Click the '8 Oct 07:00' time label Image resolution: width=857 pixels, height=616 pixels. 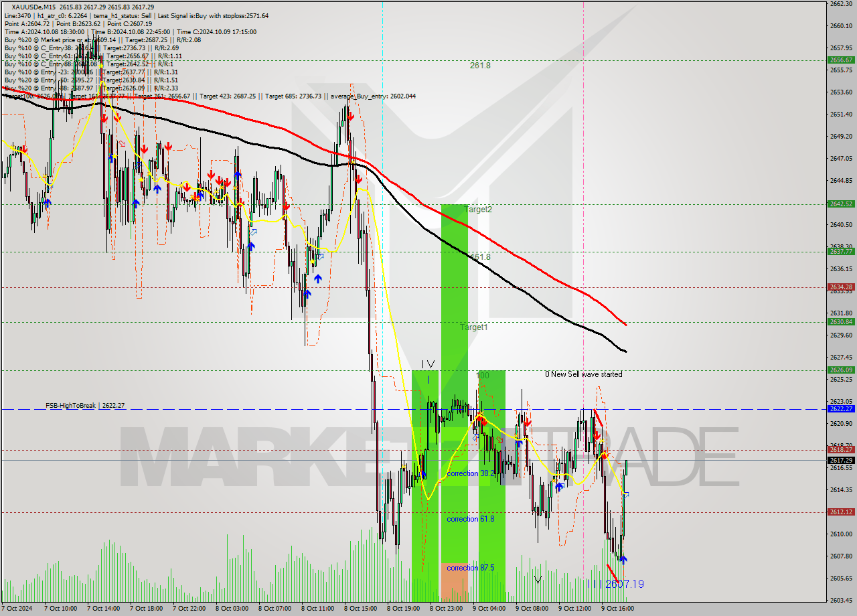[x=277, y=609]
